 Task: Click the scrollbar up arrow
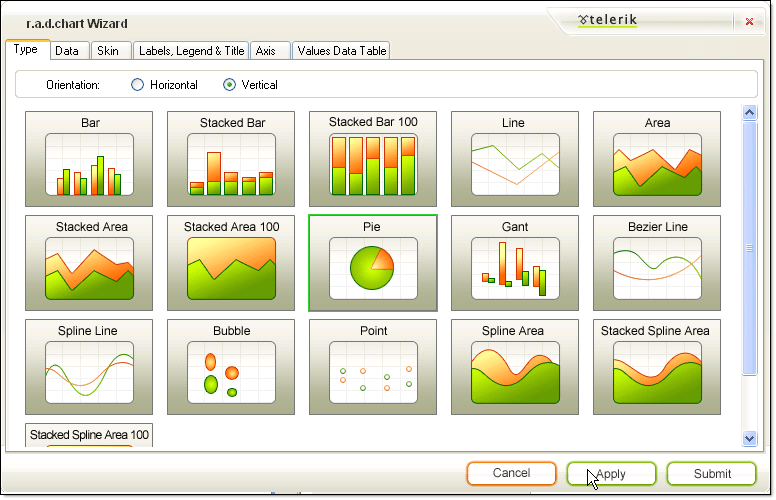(x=749, y=113)
